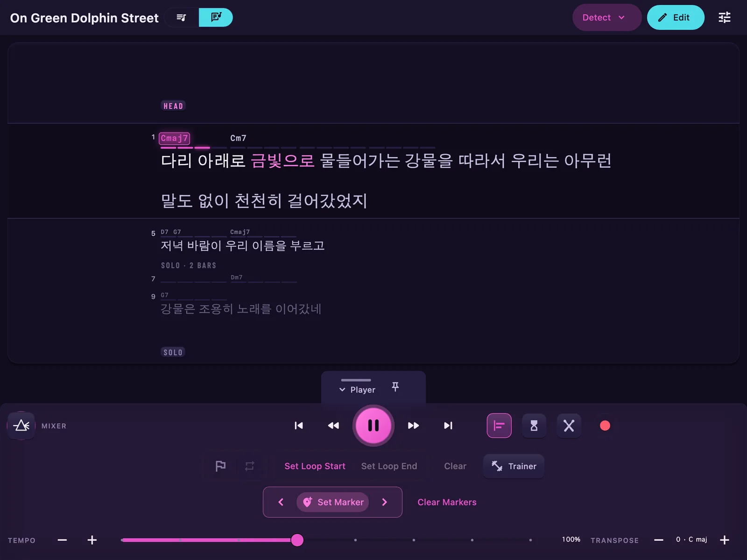Skip to the previous track
The width and height of the screenshot is (747, 560).
[299, 426]
